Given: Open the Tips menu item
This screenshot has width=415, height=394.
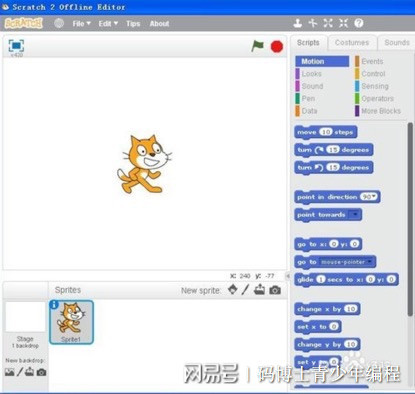Looking at the screenshot, I should click(133, 24).
